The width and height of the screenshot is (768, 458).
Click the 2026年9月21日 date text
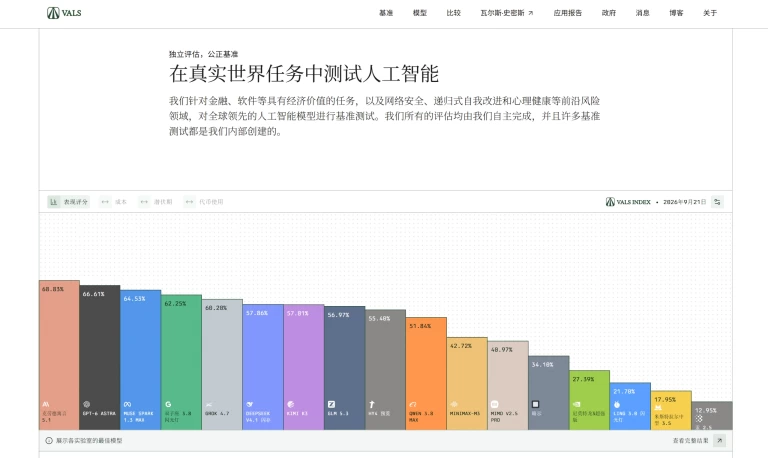click(x=685, y=202)
